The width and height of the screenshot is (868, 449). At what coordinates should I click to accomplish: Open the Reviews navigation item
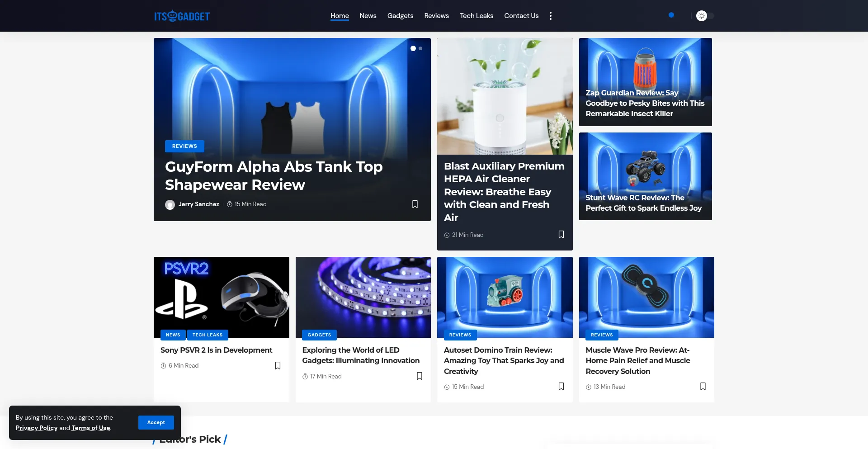[436, 16]
